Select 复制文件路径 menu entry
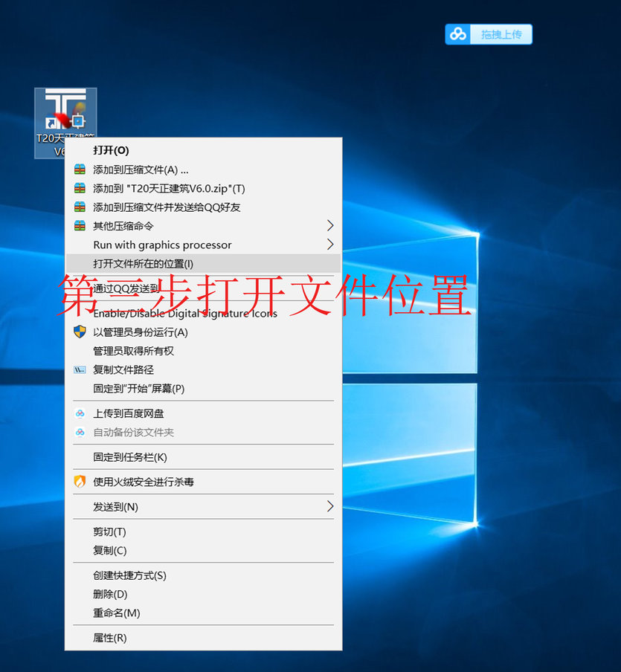This screenshot has height=672, width=621. pos(203,370)
